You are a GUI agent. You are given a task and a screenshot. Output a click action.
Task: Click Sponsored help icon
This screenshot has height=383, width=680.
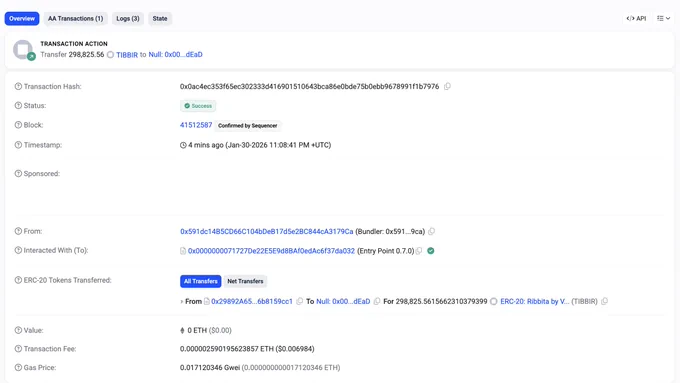[x=18, y=173]
